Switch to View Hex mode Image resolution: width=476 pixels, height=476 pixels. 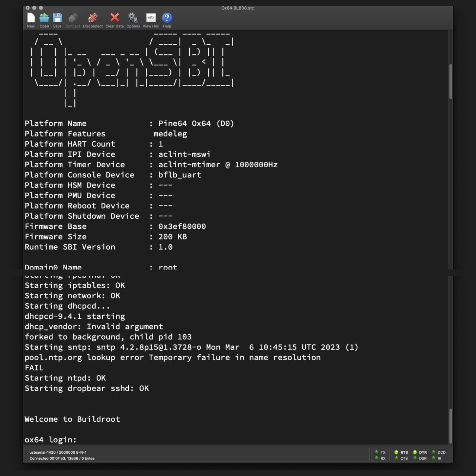(151, 18)
